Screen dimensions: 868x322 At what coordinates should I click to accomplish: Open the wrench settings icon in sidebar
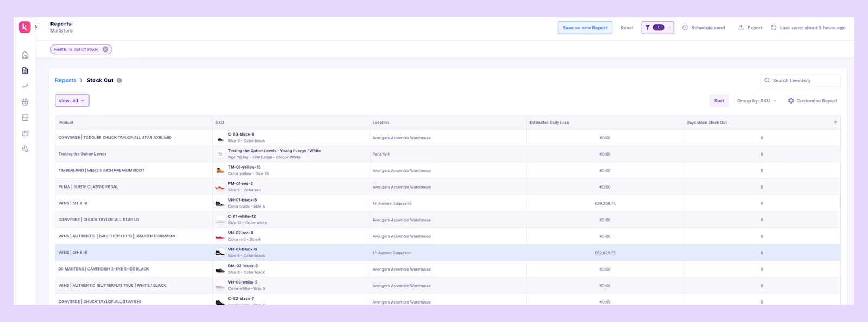tap(25, 149)
